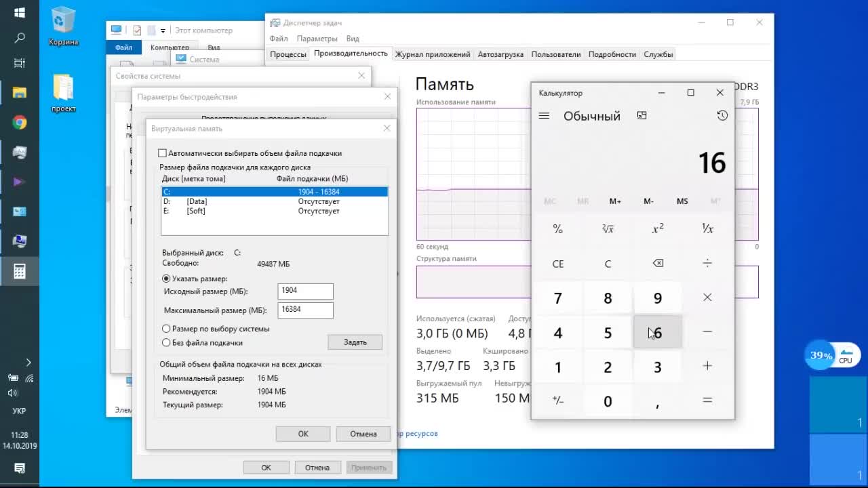The height and width of the screenshot is (488, 868).
Task: Click Отмена in Виртуальная память dialog
Action: [363, 434]
